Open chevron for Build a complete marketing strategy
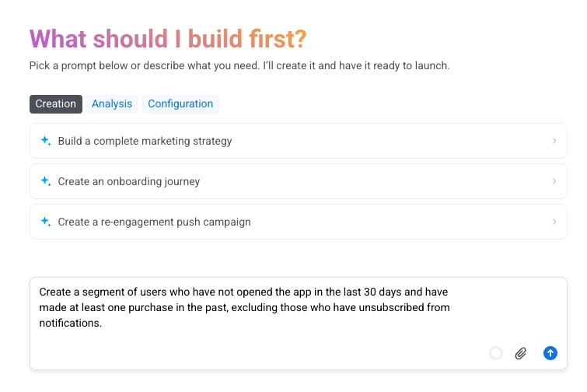Image resolution: width=587 pixels, height=392 pixels. (x=554, y=141)
